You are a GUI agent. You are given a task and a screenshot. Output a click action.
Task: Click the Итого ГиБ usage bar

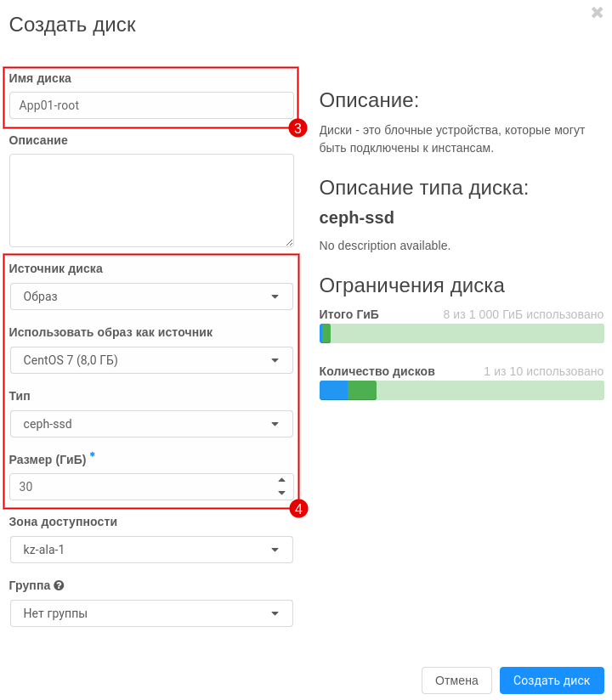click(x=462, y=334)
